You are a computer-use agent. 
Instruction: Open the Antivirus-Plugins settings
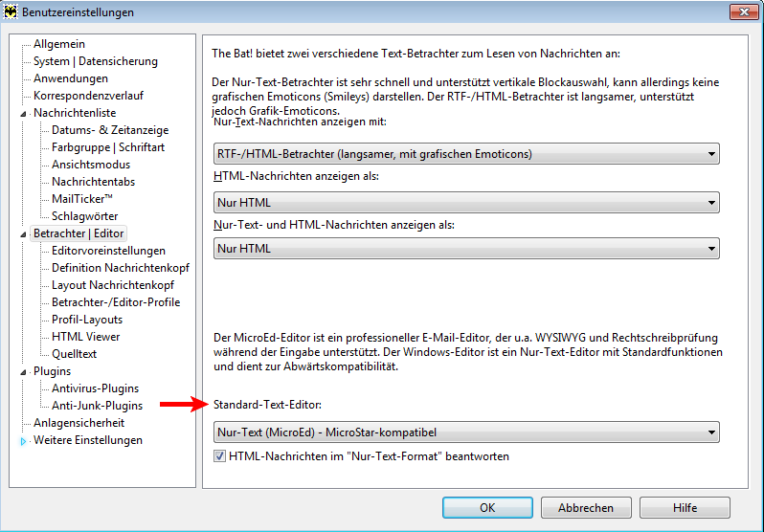point(95,388)
